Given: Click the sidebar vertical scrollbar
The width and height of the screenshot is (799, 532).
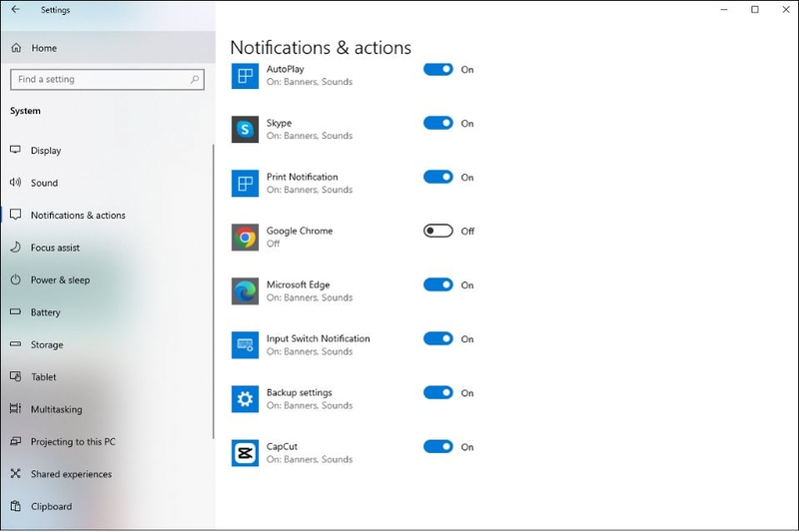Looking at the screenshot, I should [213, 291].
